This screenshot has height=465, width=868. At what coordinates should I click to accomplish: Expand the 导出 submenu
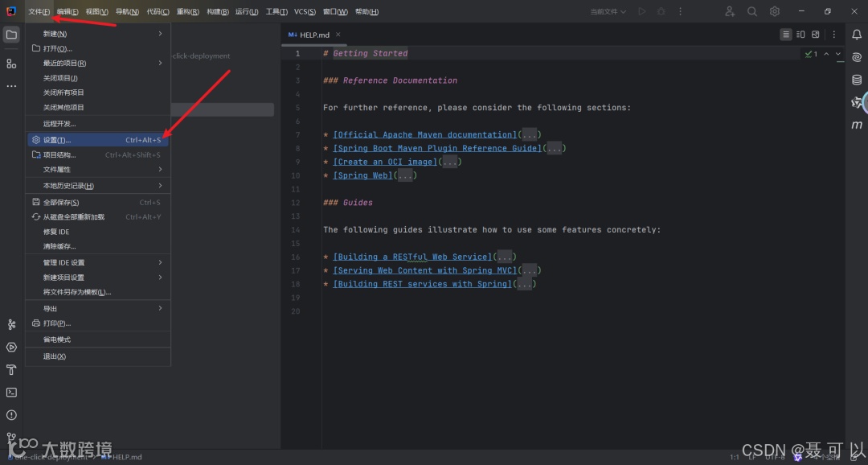click(98, 309)
